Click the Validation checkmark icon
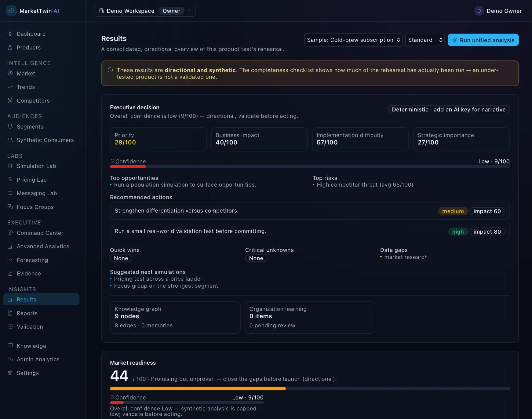The height and width of the screenshot is (419, 532). (x=10, y=327)
